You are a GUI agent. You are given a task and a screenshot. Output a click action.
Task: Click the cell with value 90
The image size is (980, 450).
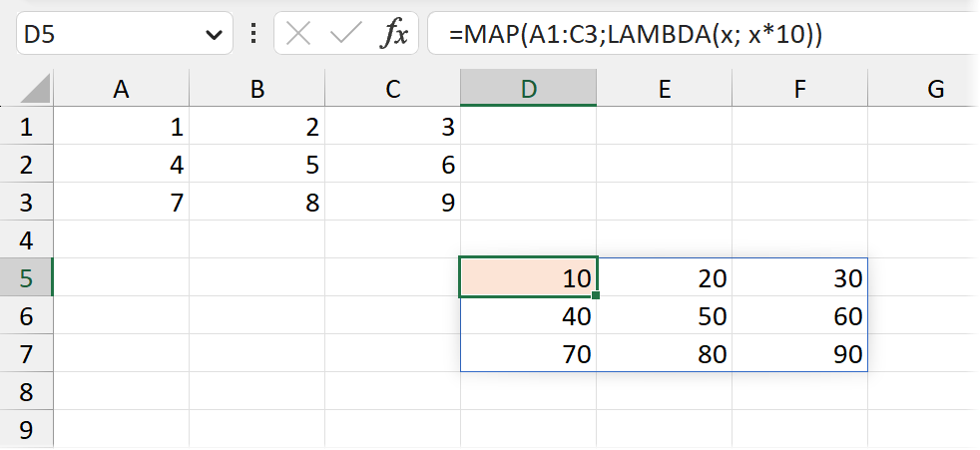tap(799, 354)
